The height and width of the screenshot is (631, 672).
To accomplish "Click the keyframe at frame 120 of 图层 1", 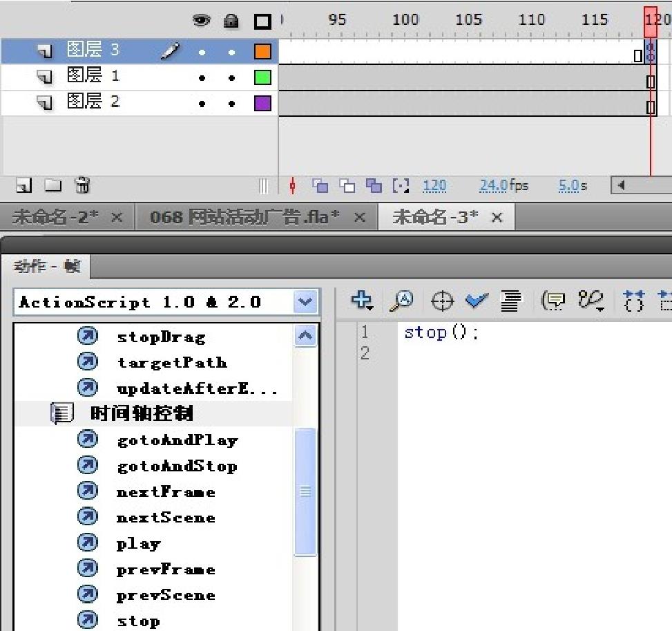I will click(x=651, y=82).
